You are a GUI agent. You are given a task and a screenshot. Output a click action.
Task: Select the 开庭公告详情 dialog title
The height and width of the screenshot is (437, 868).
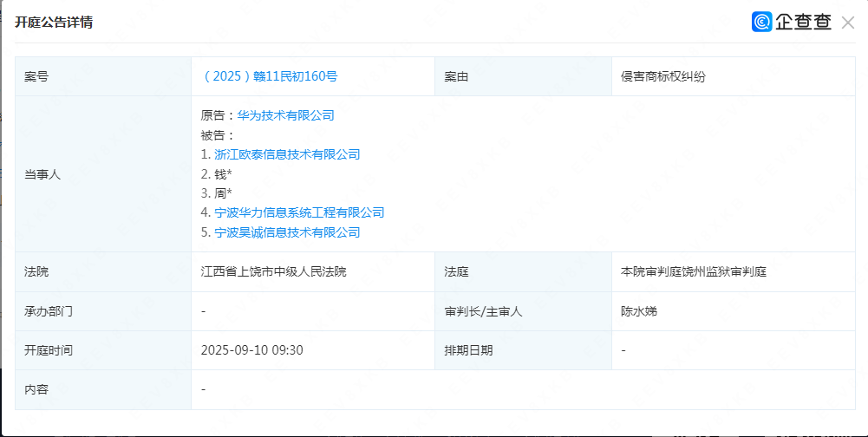(54, 23)
